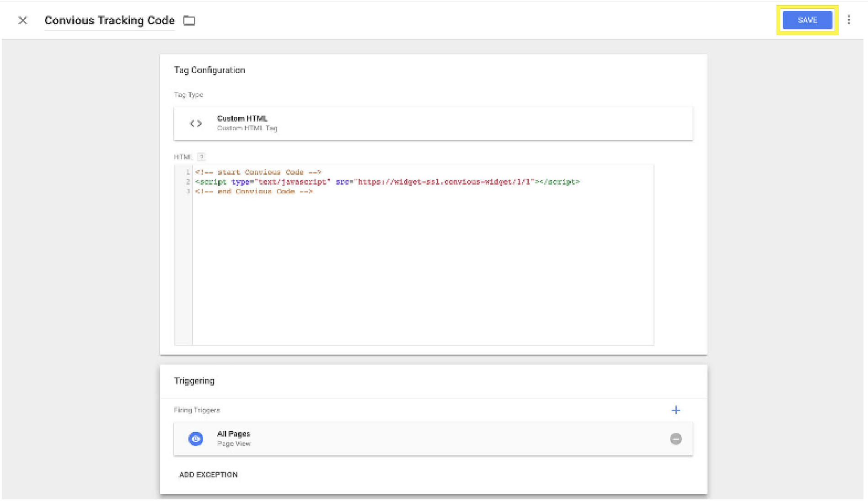
Task: Add a firing trigger with the plus icon
Action: coord(675,410)
